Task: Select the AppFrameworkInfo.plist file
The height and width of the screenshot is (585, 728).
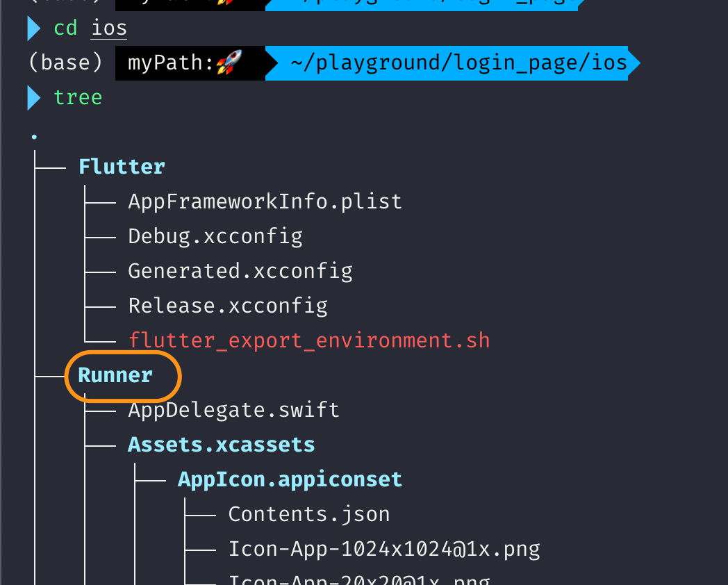Action: click(265, 201)
